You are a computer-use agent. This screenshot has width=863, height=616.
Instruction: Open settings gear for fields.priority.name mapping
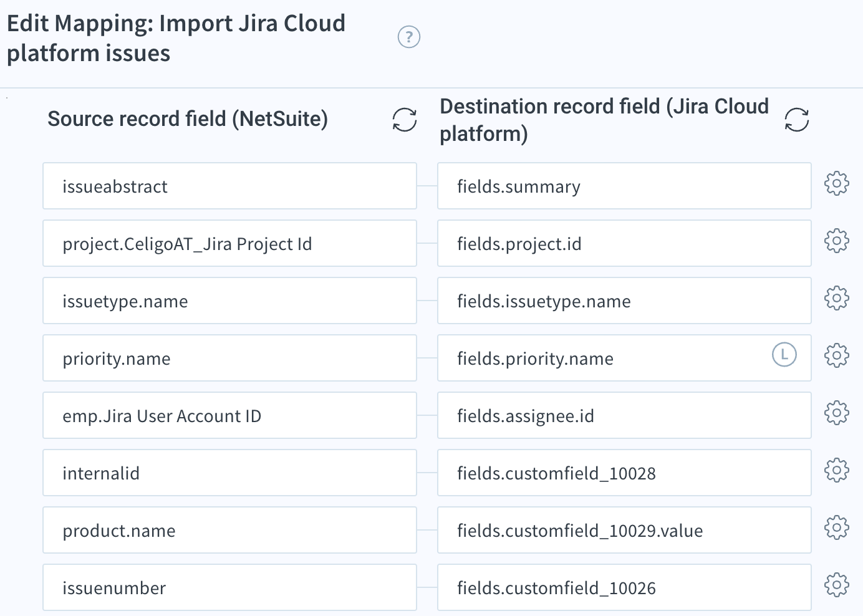tap(837, 355)
